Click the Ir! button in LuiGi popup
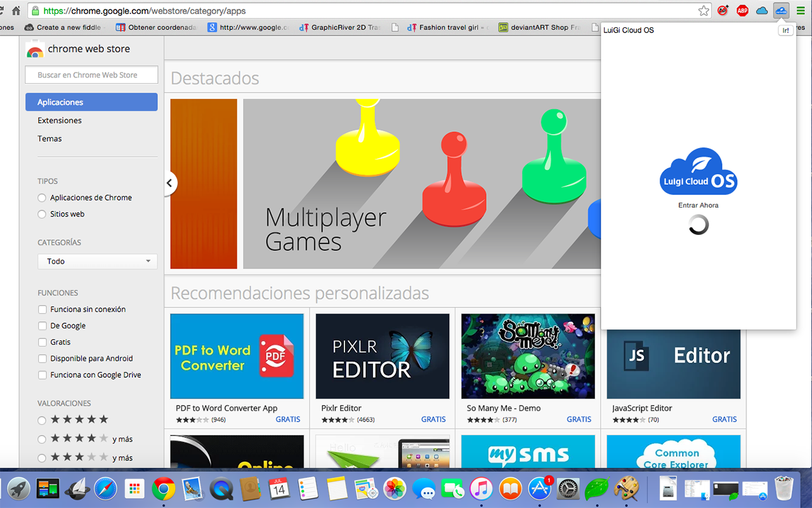This screenshot has width=812, height=508. [x=785, y=30]
